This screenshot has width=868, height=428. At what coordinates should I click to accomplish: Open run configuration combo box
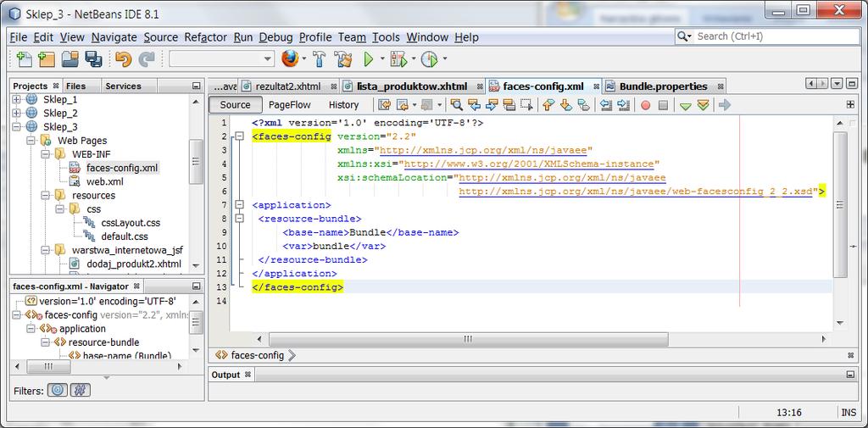221,58
